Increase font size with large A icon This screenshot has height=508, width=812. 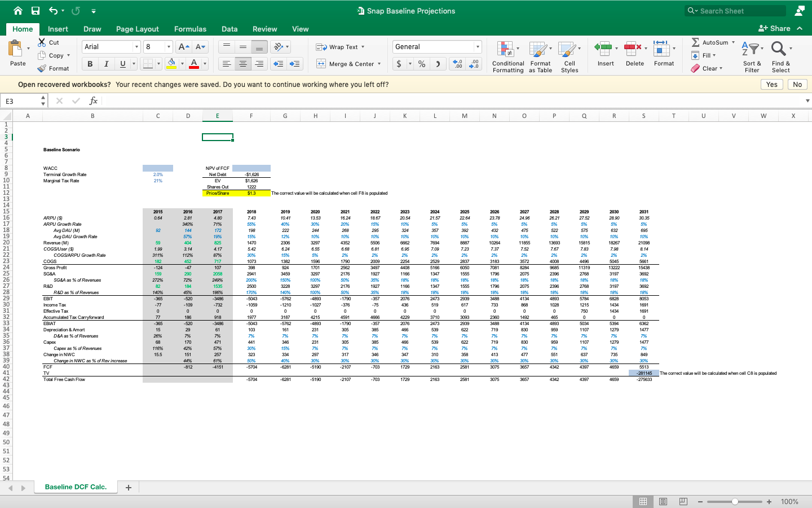pos(183,47)
